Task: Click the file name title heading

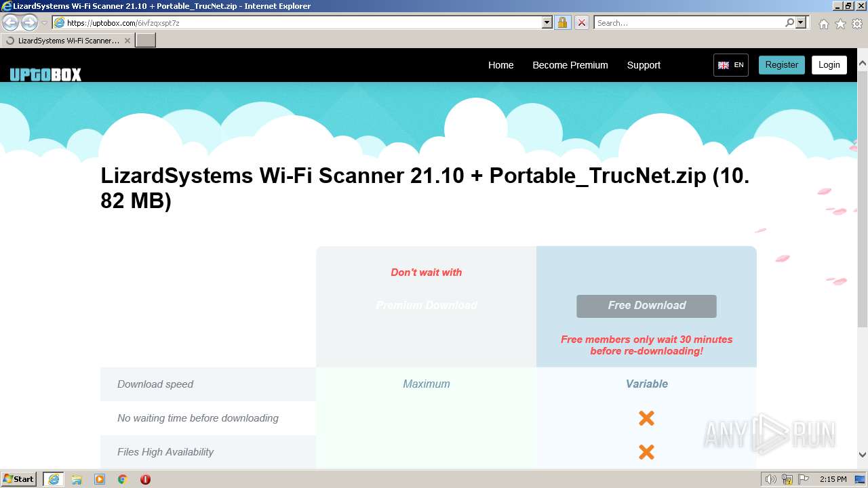Action: coord(425,188)
